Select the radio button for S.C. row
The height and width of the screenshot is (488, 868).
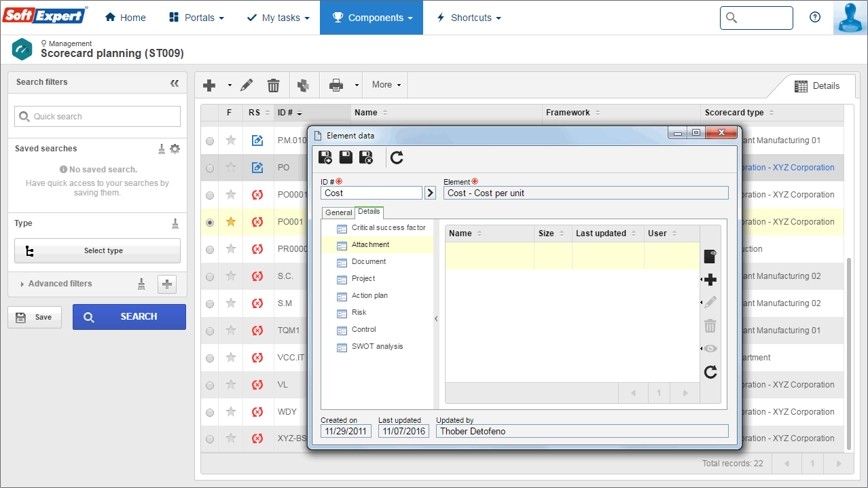[x=210, y=276]
